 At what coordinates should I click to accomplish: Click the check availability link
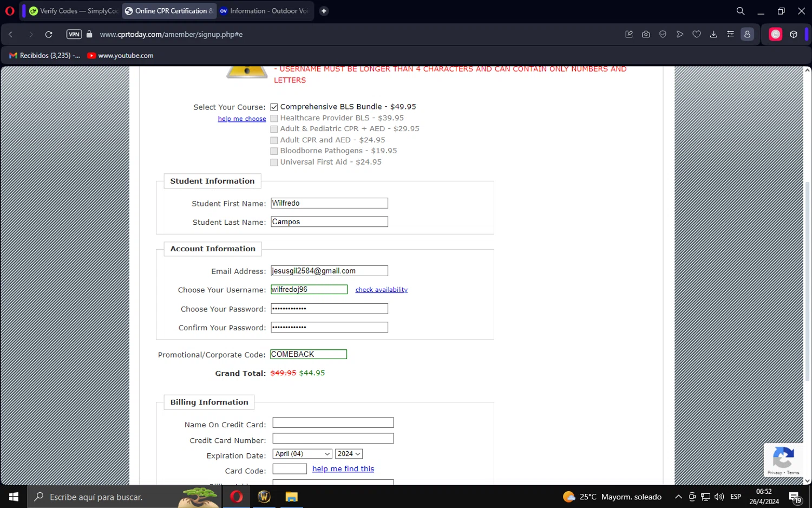tap(382, 290)
